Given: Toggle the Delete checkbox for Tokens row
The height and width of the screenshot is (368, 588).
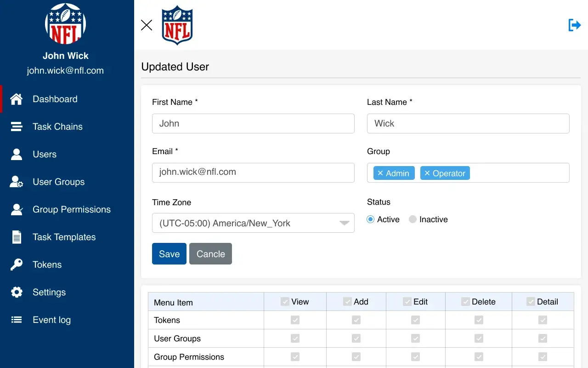Looking at the screenshot, I should (479, 320).
